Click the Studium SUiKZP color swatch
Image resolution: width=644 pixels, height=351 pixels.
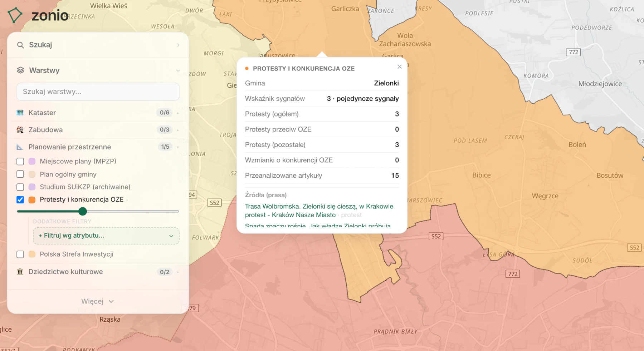coord(32,187)
